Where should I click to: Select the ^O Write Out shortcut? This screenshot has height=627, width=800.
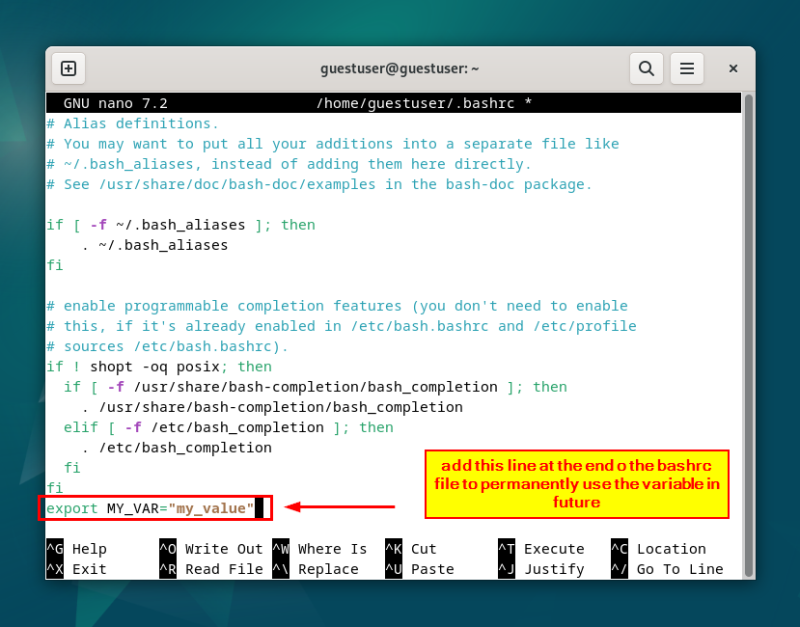[x=210, y=549]
